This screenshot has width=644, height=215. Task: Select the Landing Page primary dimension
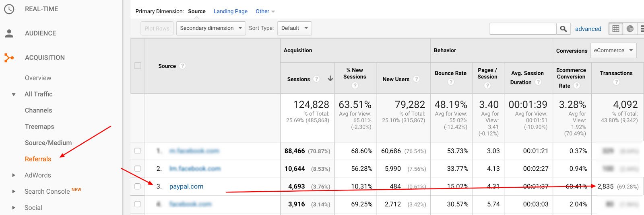[x=231, y=11]
